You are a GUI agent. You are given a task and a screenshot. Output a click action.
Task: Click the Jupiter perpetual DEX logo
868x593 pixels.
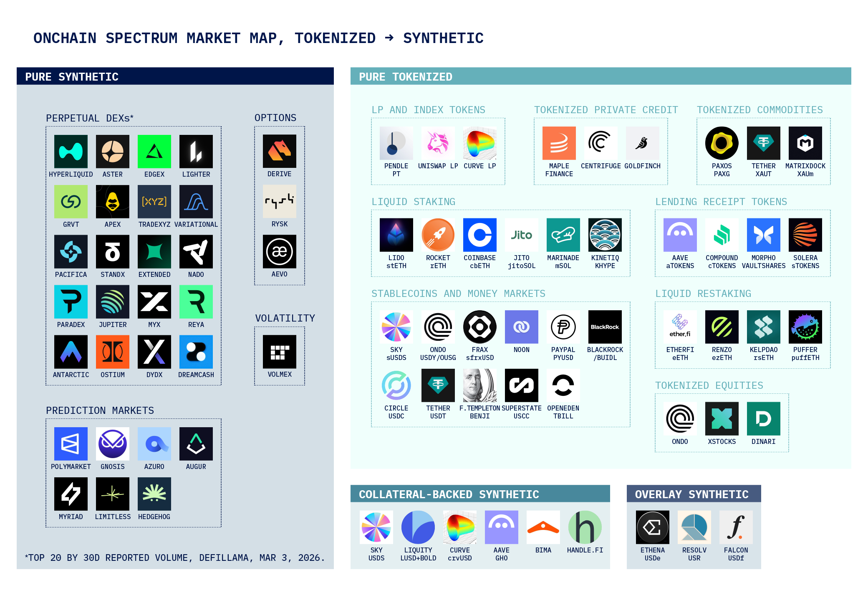pos(113,302)
